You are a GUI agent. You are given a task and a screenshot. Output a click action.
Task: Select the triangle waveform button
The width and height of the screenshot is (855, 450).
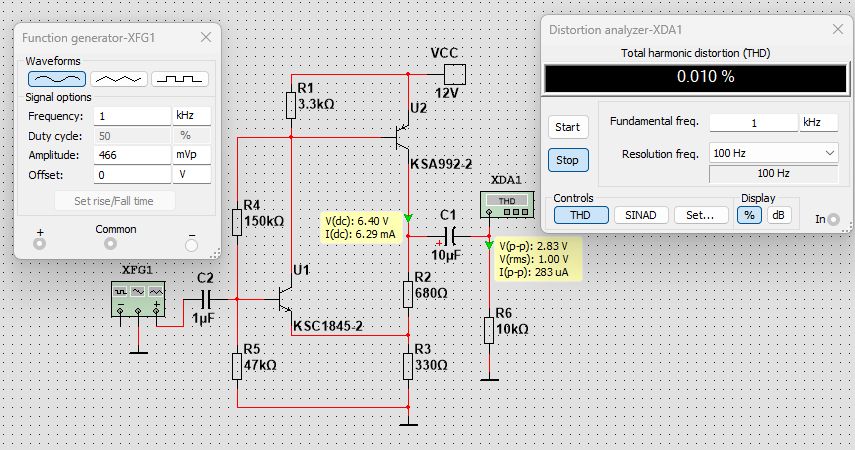tap(118, 79)
